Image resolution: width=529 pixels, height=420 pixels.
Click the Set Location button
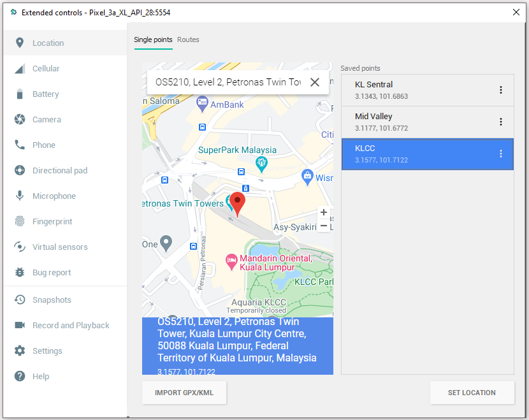[472, 393]
